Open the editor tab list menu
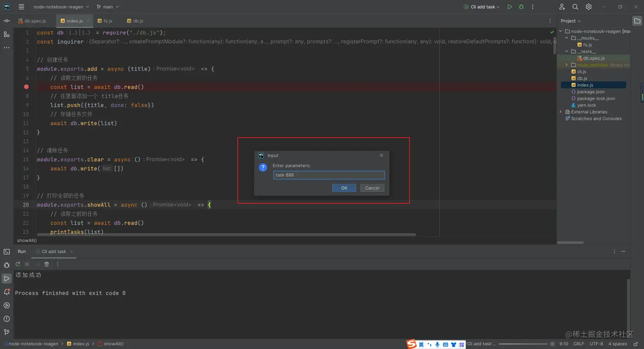 [550, 21]
